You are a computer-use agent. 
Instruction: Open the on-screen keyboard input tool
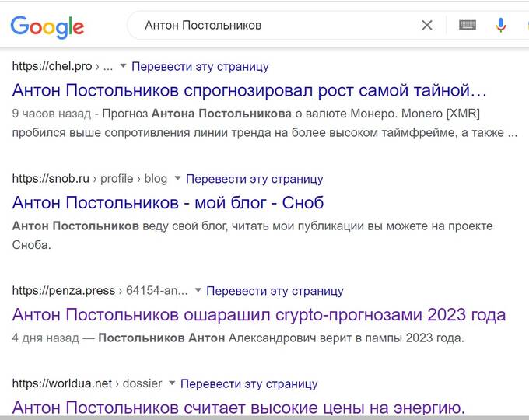[x=468, y=26]
